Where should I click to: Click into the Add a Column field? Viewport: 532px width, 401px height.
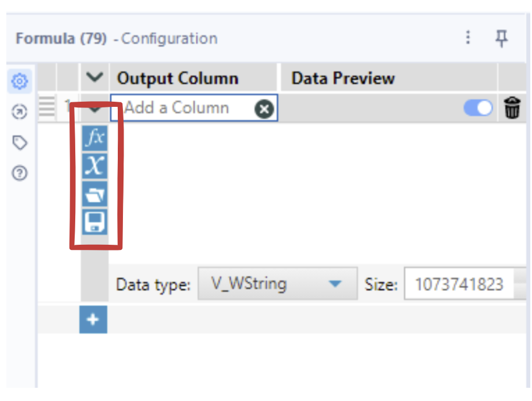[184, 108]
